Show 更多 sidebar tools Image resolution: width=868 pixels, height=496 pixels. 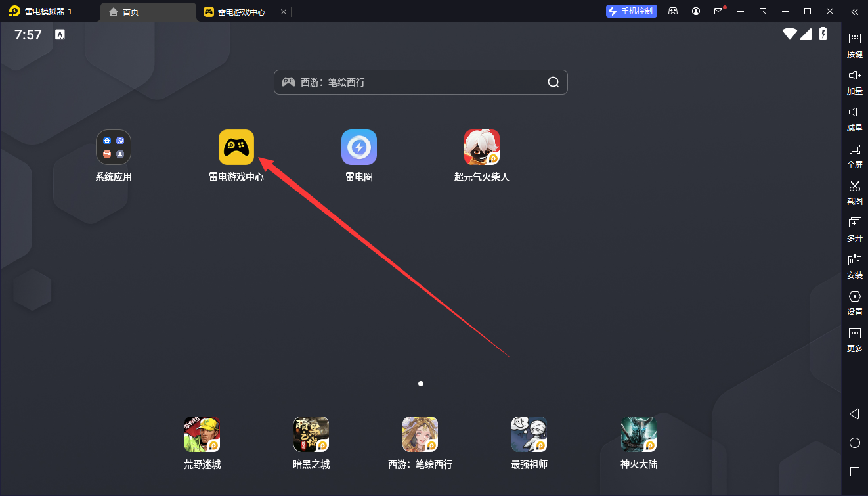pyautogui.click(x=855, y=340)
